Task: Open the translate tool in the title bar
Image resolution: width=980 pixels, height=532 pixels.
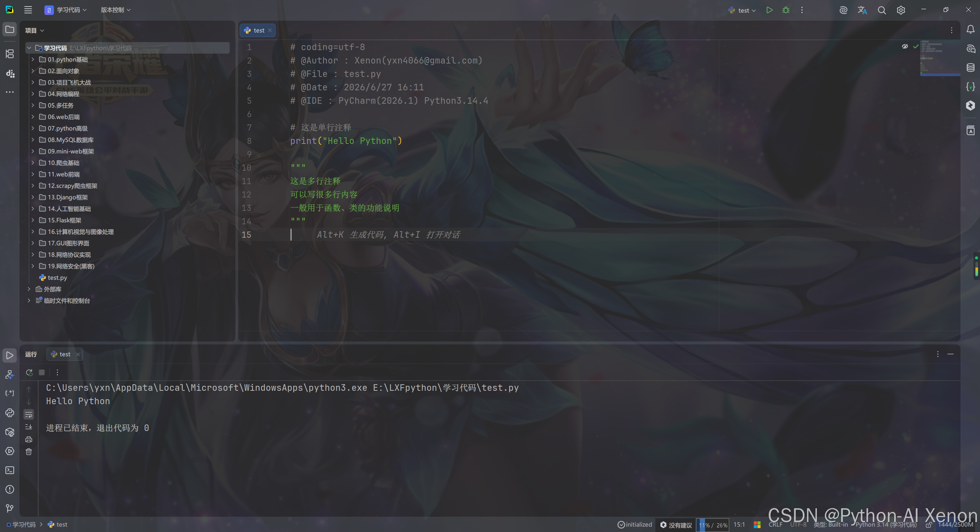Action: 862,10
